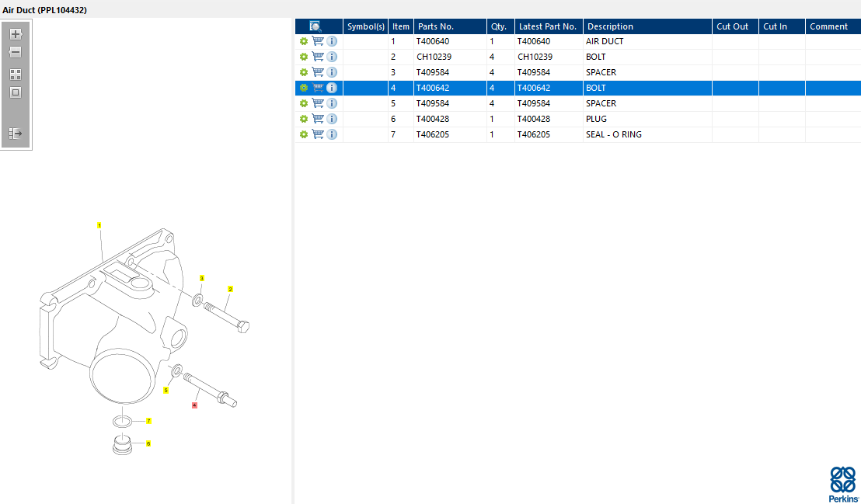
Task: Open info for PLUG T400428
Action: coord(332,119)
